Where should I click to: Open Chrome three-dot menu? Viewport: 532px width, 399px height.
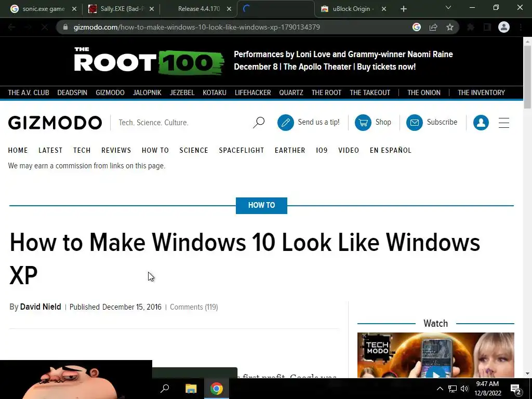[521, 27]
